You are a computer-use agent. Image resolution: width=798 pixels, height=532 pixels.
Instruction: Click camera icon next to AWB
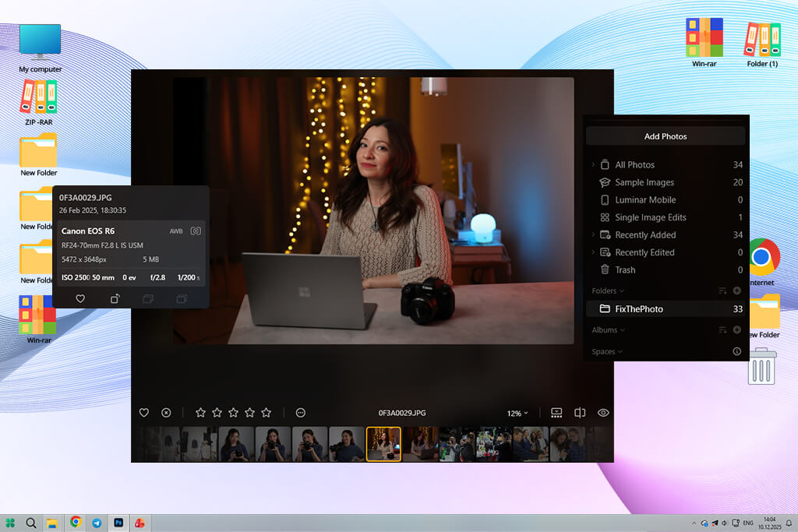196,231
